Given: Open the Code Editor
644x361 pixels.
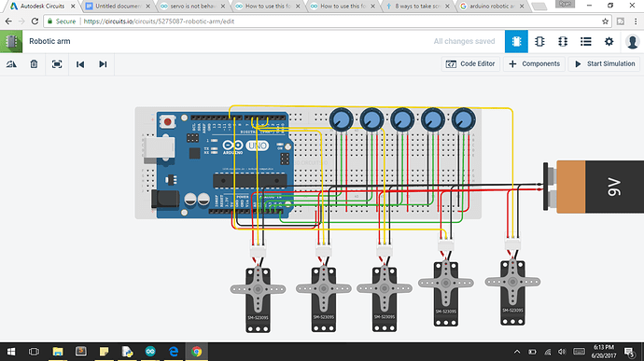Looking at the screenshot, I should pos(470,64).
